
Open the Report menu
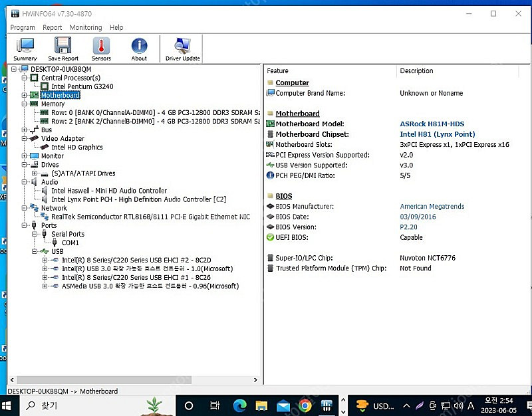coord(53,27)
